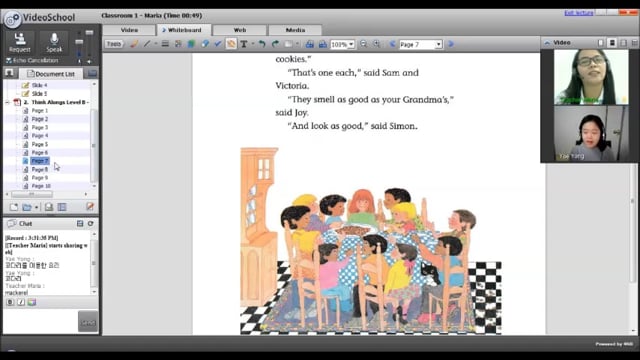
Task: Click the Redo arrow
Action: pyautogui.click(x=275, y=44)
